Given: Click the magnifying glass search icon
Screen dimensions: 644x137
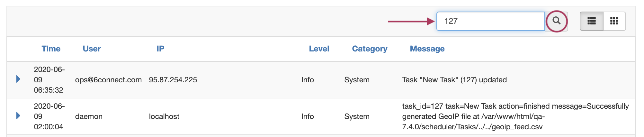Looking at the screenshot, I should click(557, 21).
